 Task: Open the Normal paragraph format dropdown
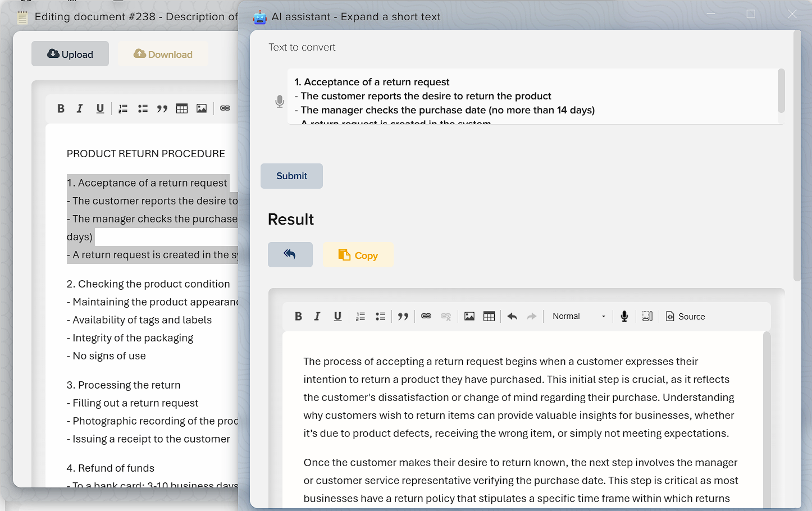(x=579, y=317)
